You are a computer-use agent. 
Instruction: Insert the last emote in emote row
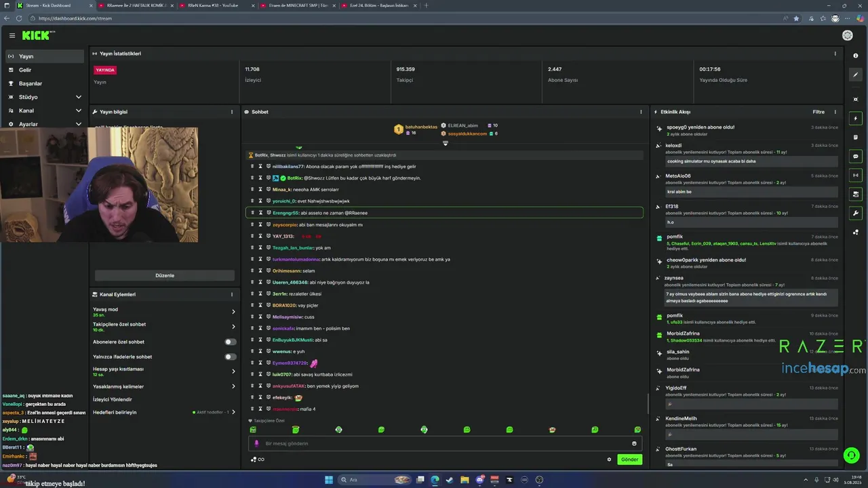pyautogui.click(x=637, y=430)
